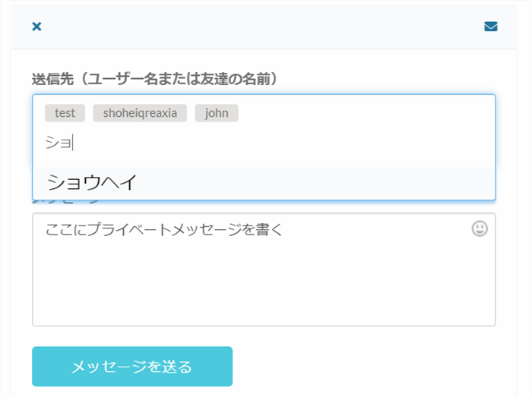Click the 'john' recipient tag
Image resolution: width=532 pixels, height=397 pixels.
pyautogui.click(x=217, y=113)
